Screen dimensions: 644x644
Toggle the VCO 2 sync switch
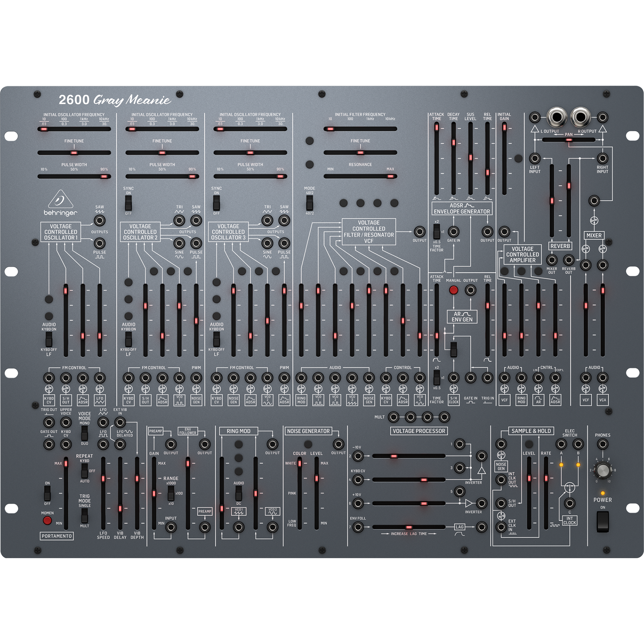point(128,203)
